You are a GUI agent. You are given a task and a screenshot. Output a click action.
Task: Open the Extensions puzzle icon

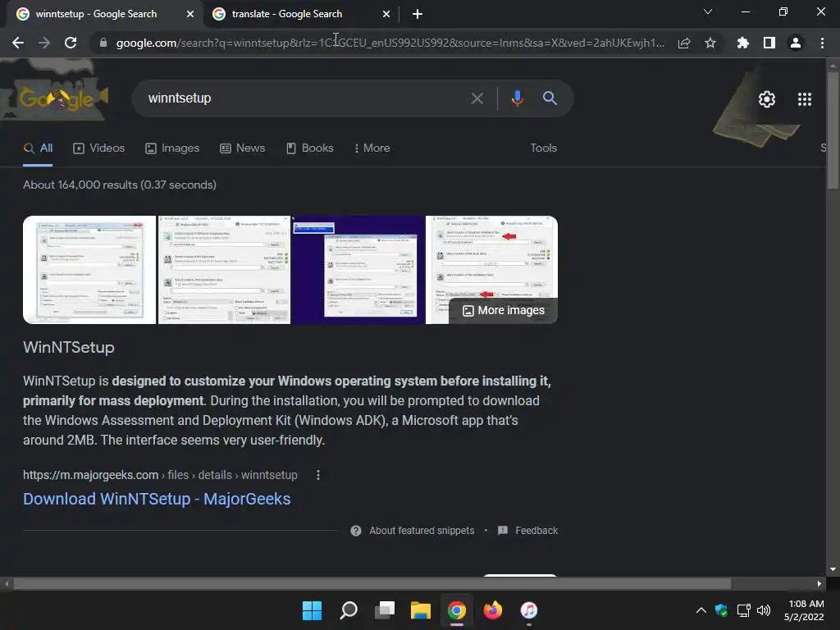[x=742, y=43]
